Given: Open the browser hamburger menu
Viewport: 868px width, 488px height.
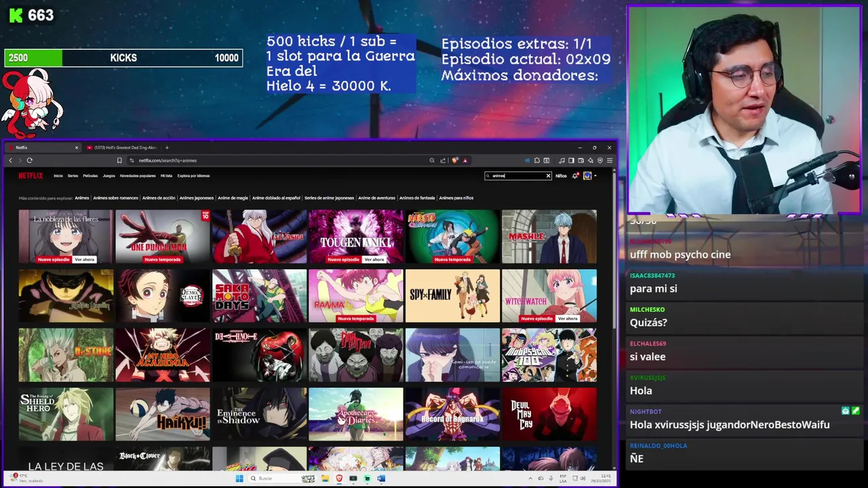Looking at the screenshot, I should coord(610,161).
